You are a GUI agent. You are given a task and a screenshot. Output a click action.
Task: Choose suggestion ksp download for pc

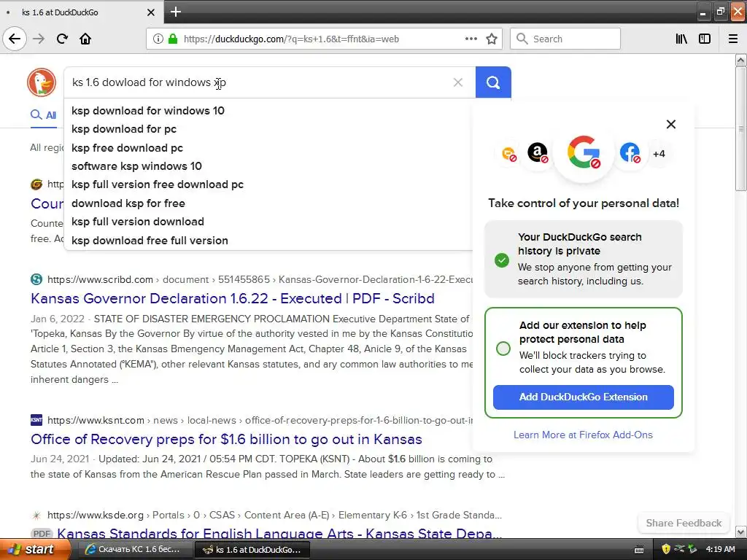pos(268,129)
